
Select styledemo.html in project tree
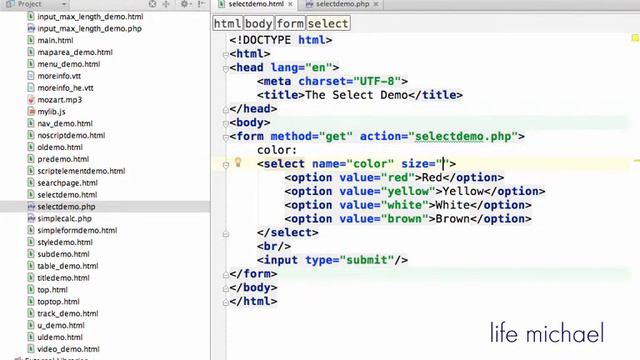pos(65,242)
